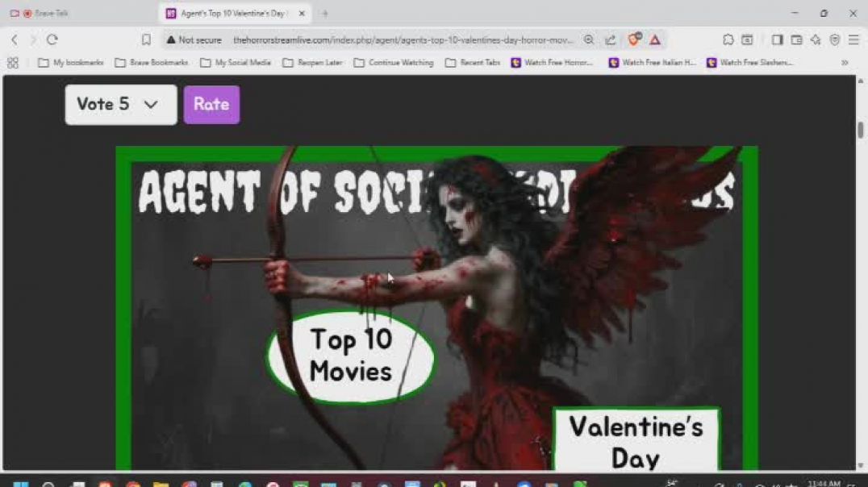The width and height of the screenshot is (868, 487).
Task: Open Leo AI assistant icon
Action: coord(816,40)
